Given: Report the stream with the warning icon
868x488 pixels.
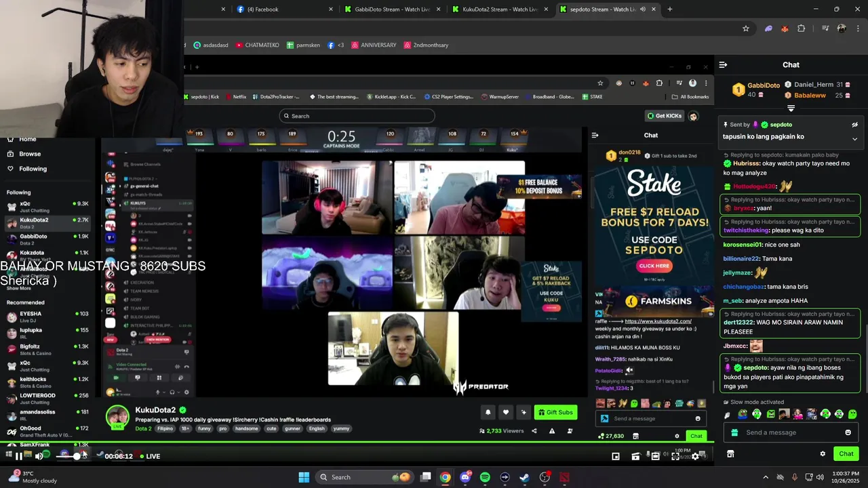Looking at the screenshot, I should click(x=552, y=430).
